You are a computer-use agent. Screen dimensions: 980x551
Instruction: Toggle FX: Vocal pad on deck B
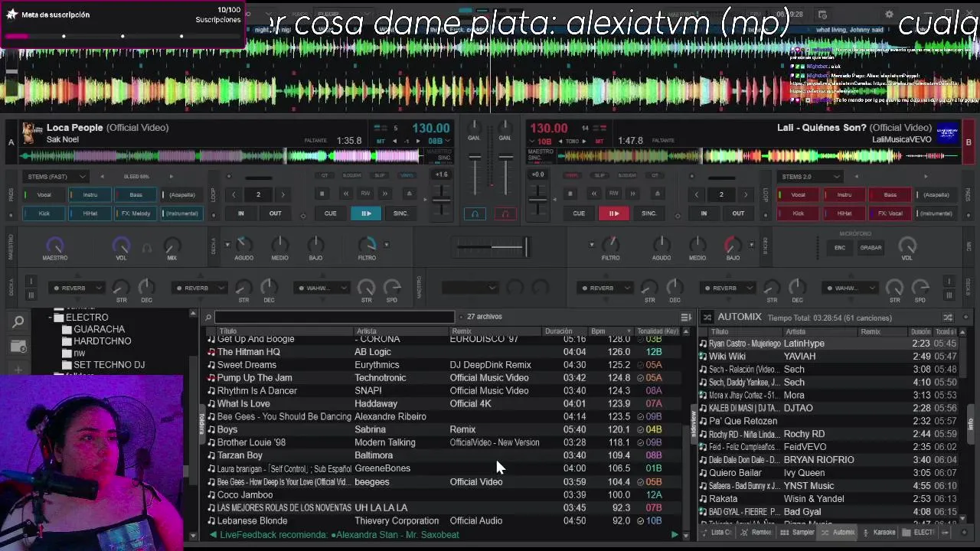tap(890, 214)
